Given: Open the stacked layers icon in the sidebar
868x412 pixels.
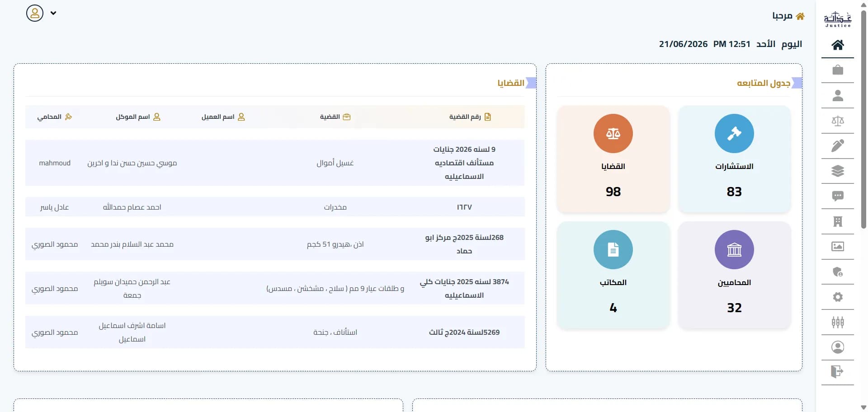Looking at the screenshot, I should click(x=838, y=171).
